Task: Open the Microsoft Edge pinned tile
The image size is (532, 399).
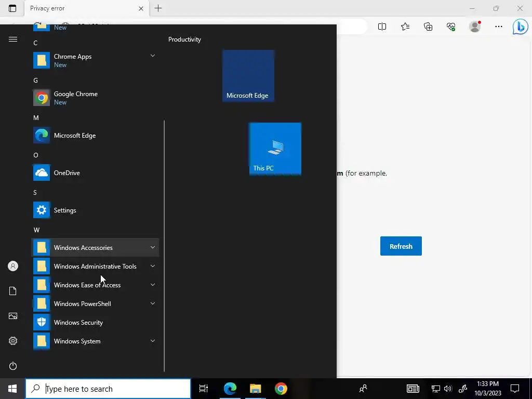Action: pos(248,76)
